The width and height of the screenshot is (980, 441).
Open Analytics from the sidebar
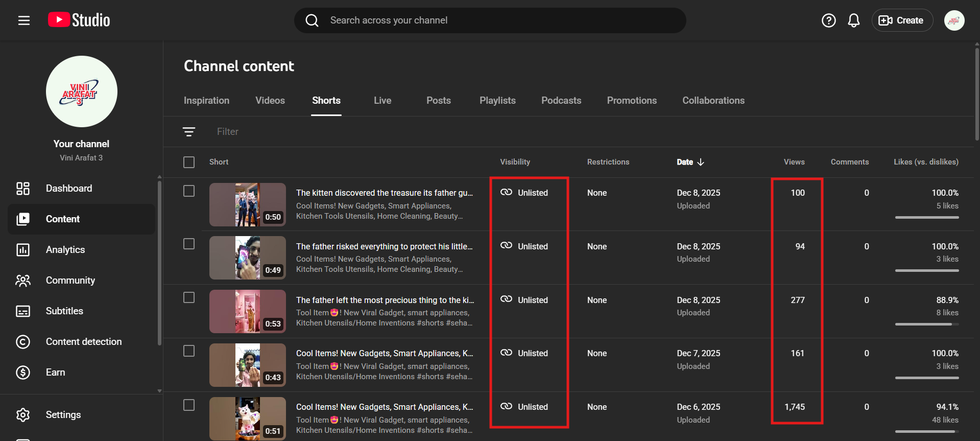click(x=65, y=250)
